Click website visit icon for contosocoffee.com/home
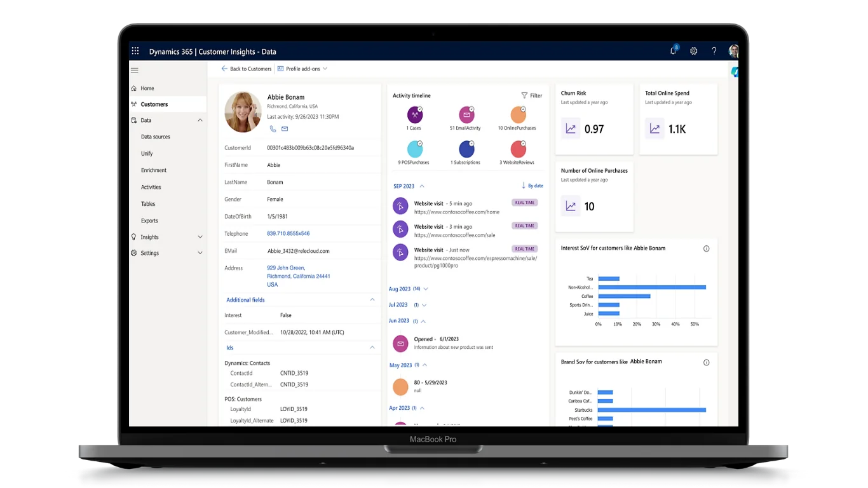This screenshot has width=868, height=488. coord(400,206)
